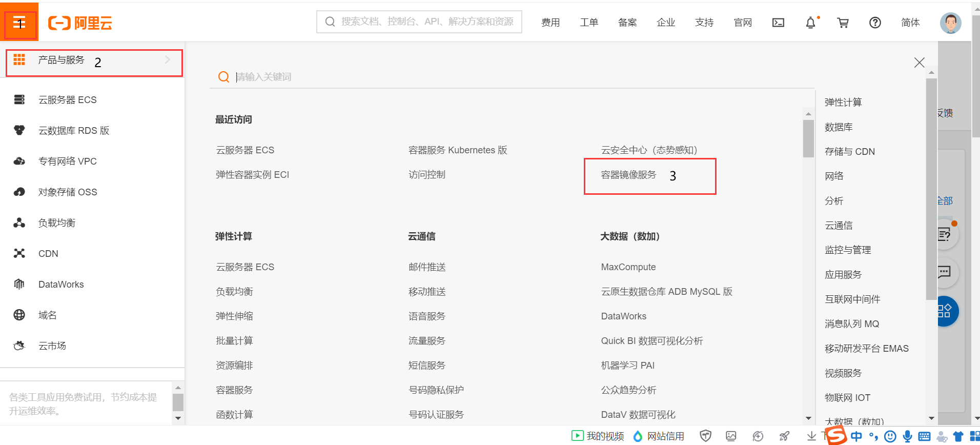The height and width of the screenshot is (445, 980).
Task: Click the load balancer icon in sidebar
Action: click(19, 222)
